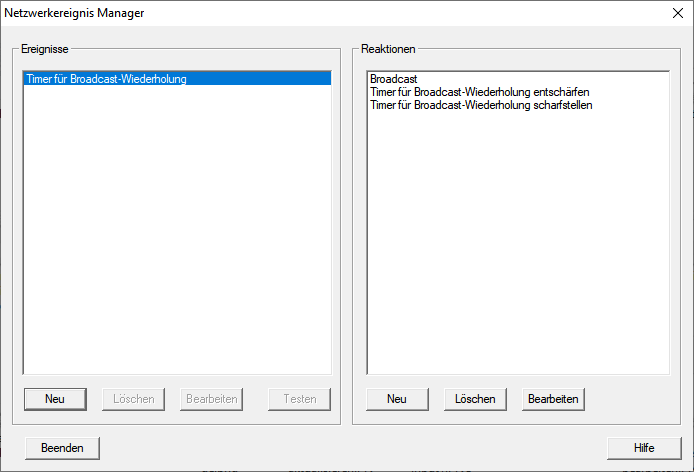Click 'Bearbeiten' under the Ereignisse list
The width and height of the screenshot is (694, 472).
pyautogui.click(x=211, y=399)
